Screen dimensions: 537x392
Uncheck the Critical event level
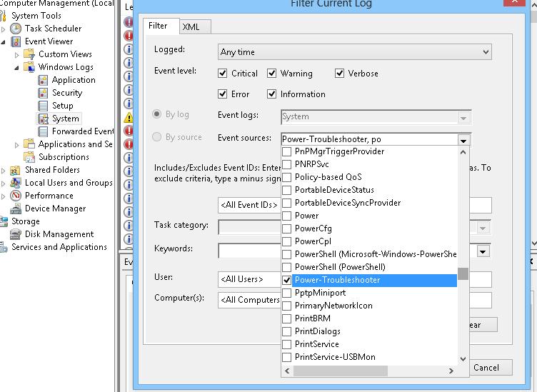coord(223,74)
